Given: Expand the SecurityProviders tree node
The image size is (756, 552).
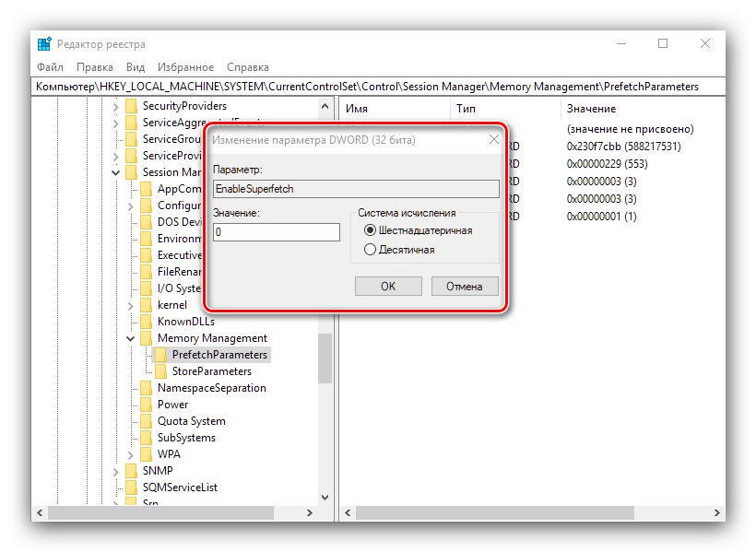Looking at the screenshot, I should [116, 107].
